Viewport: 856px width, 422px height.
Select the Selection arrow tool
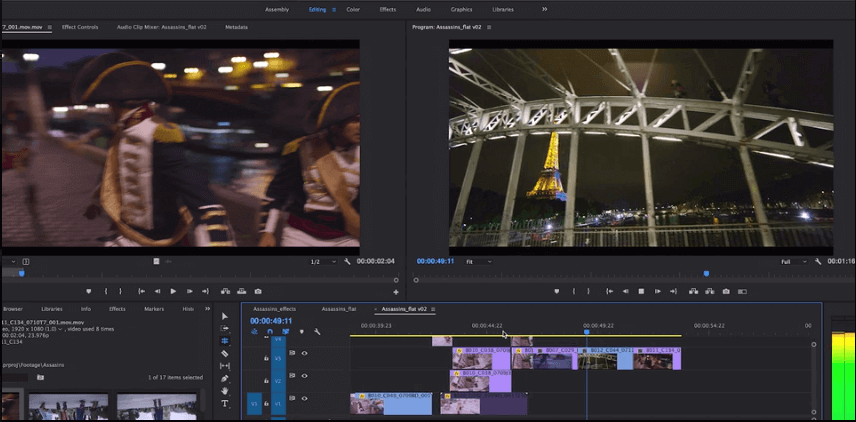tap(224, 317)
